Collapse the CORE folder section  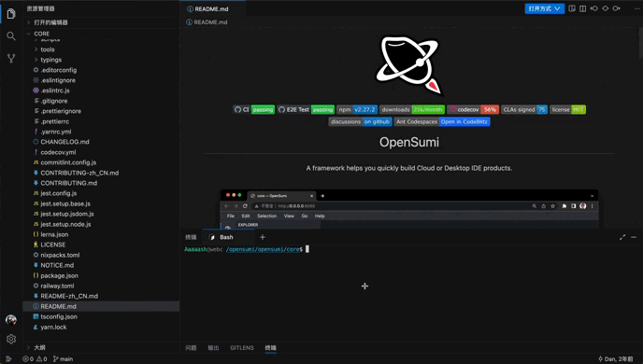101,34
